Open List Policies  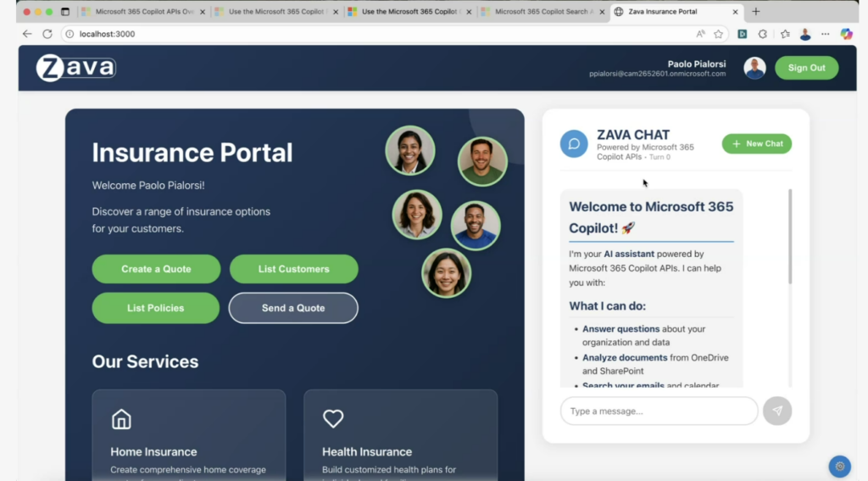pos(156,308)
